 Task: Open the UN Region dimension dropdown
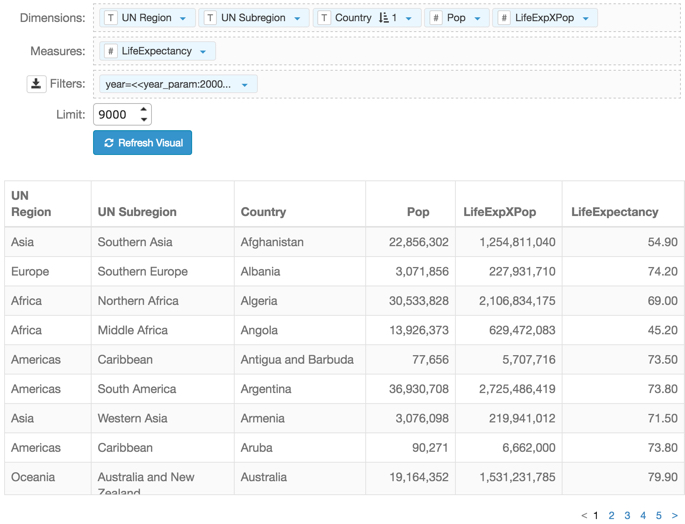(183, 18)
